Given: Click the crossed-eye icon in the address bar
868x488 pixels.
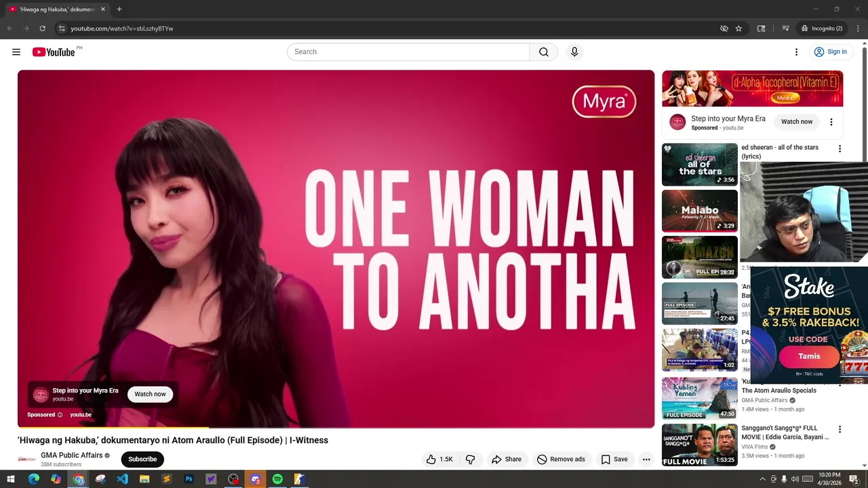Looking at the screenshot, I should 724,28.
